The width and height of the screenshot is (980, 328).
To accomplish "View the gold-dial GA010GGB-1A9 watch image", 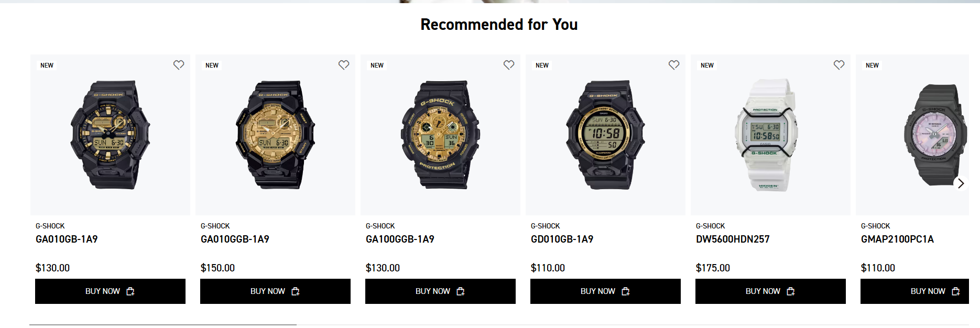I will [275, 135].
